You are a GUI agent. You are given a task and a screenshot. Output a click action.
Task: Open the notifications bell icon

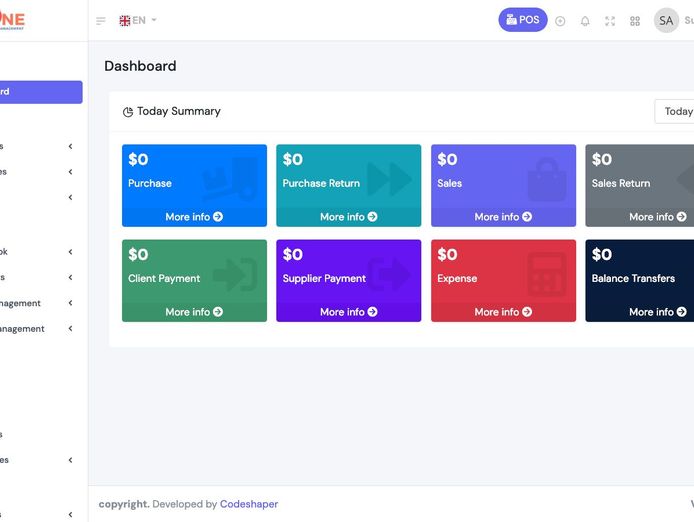585,21
